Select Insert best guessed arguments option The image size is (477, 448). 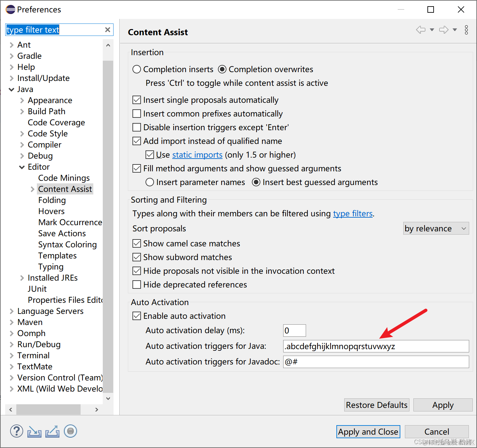pos(256,182)
